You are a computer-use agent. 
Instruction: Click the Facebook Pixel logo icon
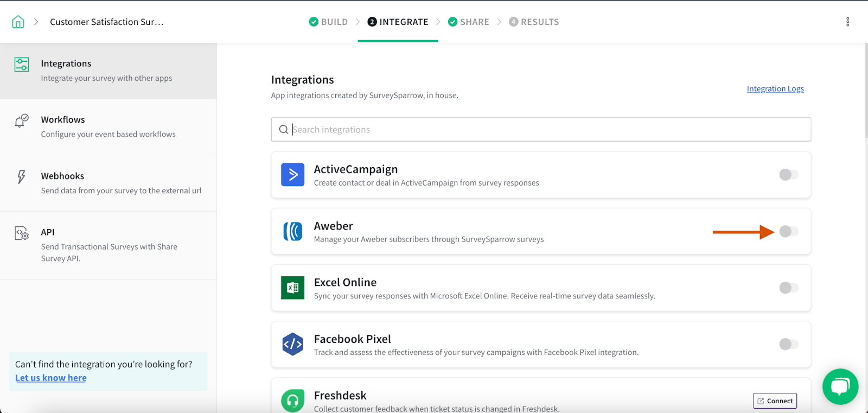point(292,344)
